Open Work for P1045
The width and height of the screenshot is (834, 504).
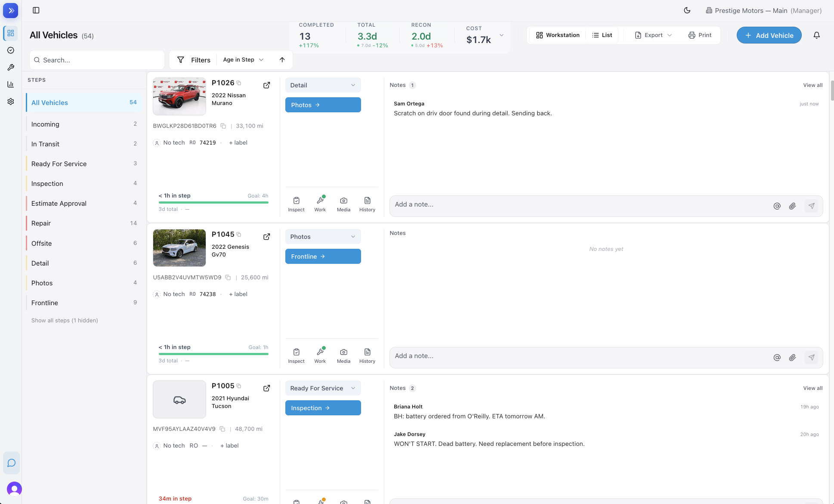[x=320, y=356]
